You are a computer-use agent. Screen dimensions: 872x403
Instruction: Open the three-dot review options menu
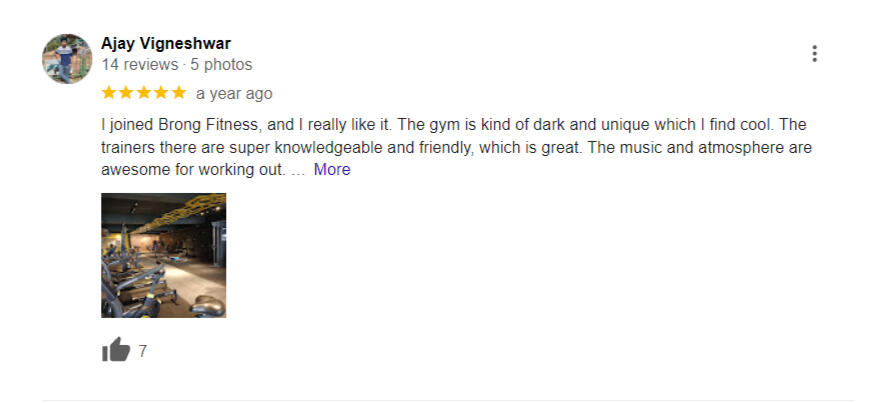tap(815, 54)
